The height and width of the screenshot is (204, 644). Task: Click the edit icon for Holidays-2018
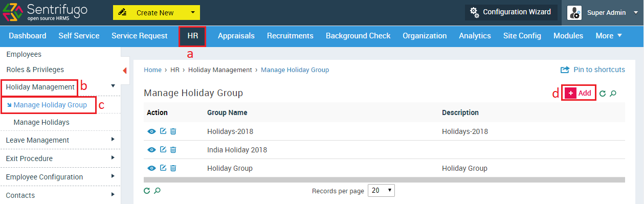pyautogui.click(x=163, y=131)
